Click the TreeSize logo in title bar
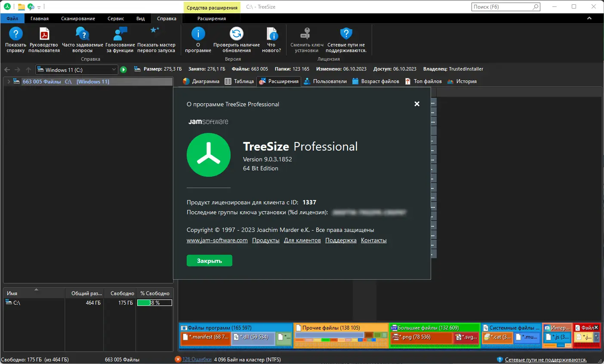This screenshot has height=364, width=604. (7, 6)
